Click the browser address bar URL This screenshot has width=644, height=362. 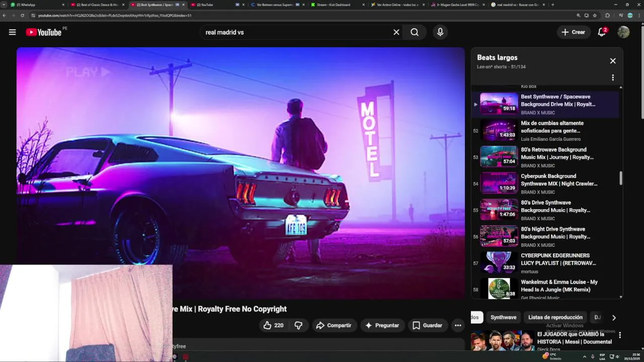click(x=115, y=16)
